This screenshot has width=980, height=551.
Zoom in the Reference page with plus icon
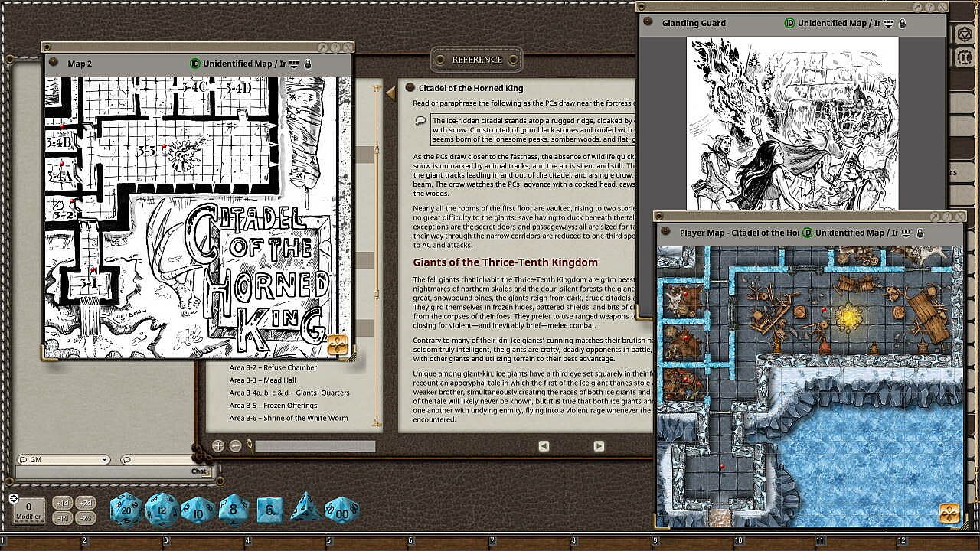[218, 446]
